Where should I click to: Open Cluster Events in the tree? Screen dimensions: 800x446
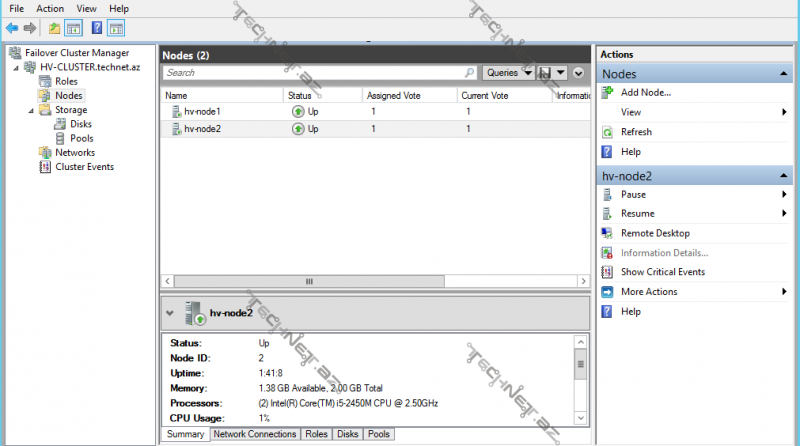(84, 167)
